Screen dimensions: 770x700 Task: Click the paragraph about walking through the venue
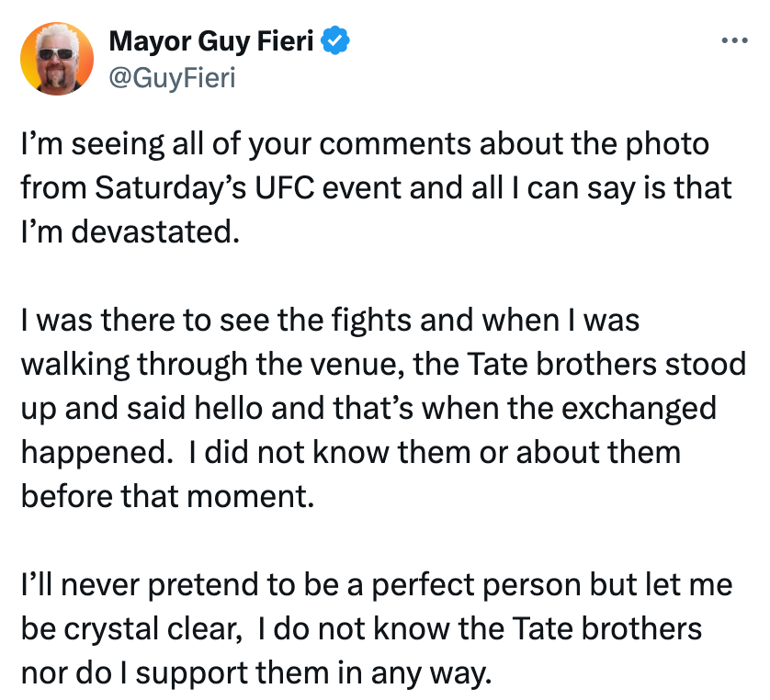coord(368,407)
